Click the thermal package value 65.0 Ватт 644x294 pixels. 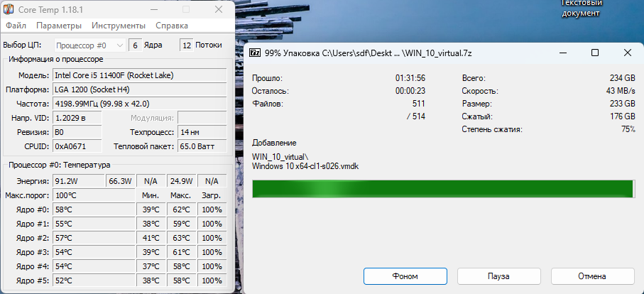point(202,146)
